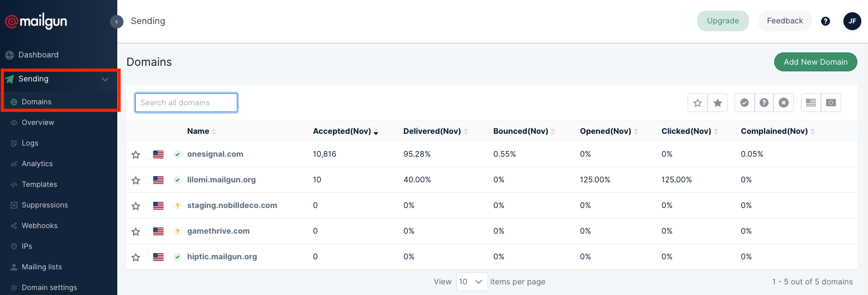Click the verified status icon for lilomi.mailgun.org
The height and width of the screenshot is (295, 868).
178,180
